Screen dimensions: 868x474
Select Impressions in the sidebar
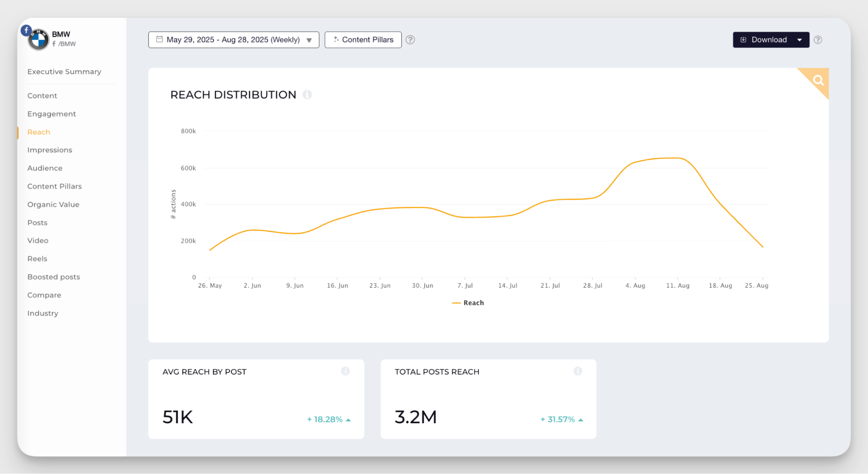(x=50, y=150)
